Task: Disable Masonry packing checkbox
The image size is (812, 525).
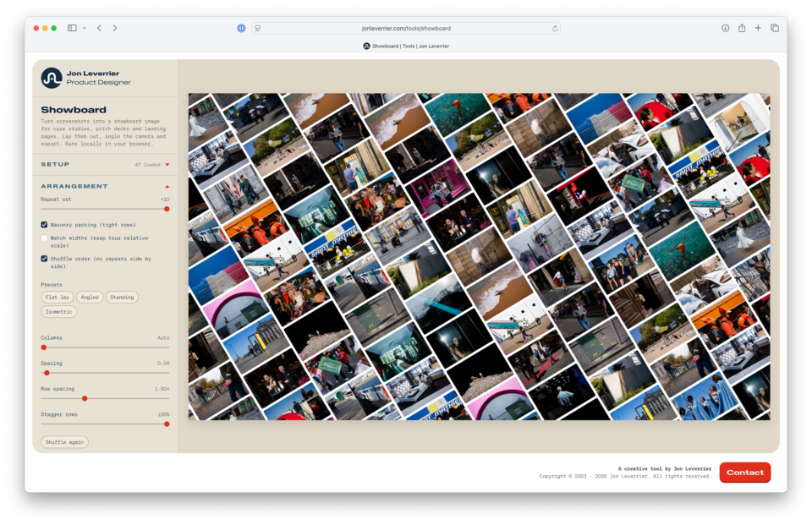Action: [x=44, y=225]
